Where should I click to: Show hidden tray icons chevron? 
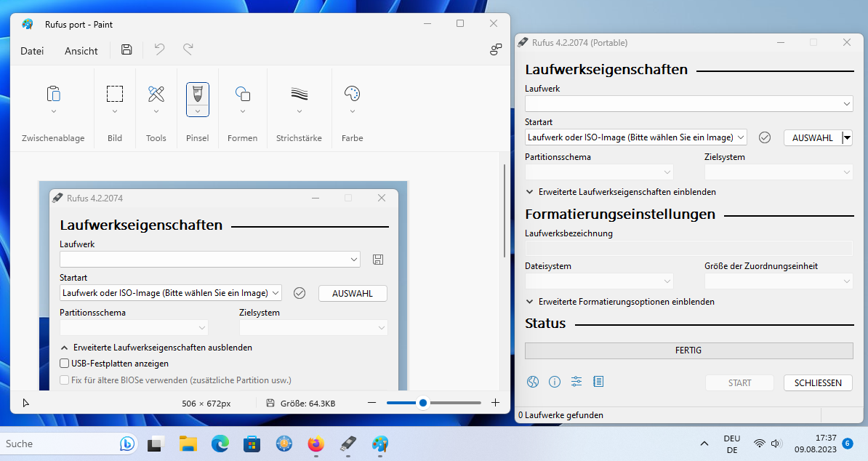(x=704, y=444)
